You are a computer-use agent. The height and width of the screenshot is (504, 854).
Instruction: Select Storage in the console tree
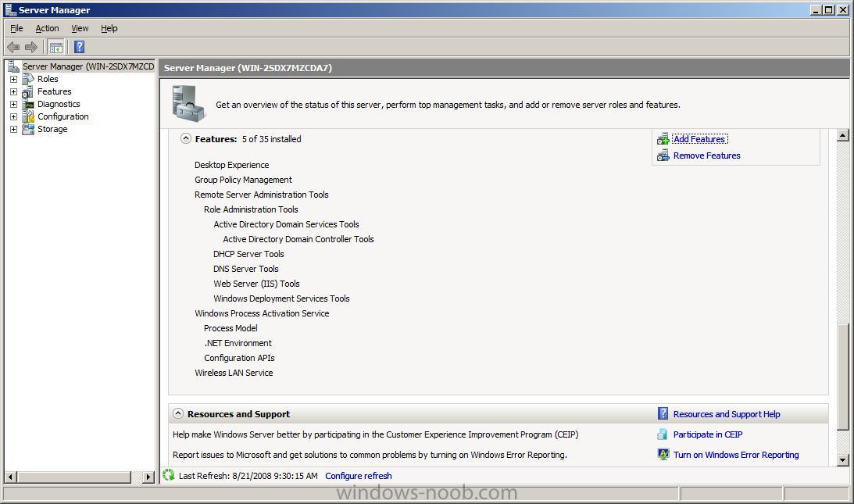pos(52,129)
